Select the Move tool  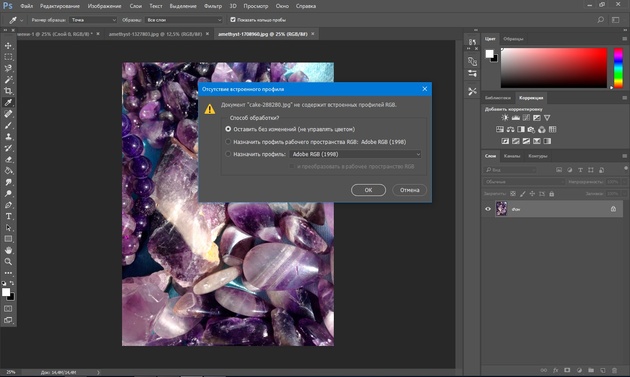click(8, 45)
